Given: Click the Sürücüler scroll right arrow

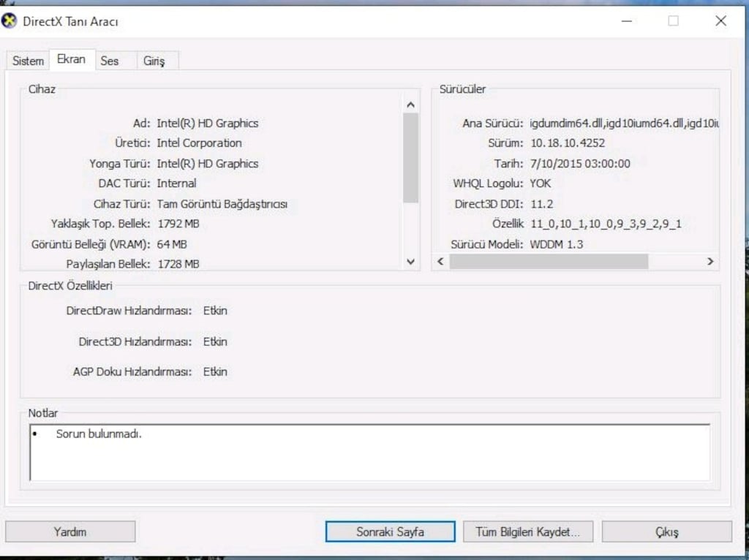Looking at the screenshot, I should pos(710,262).
